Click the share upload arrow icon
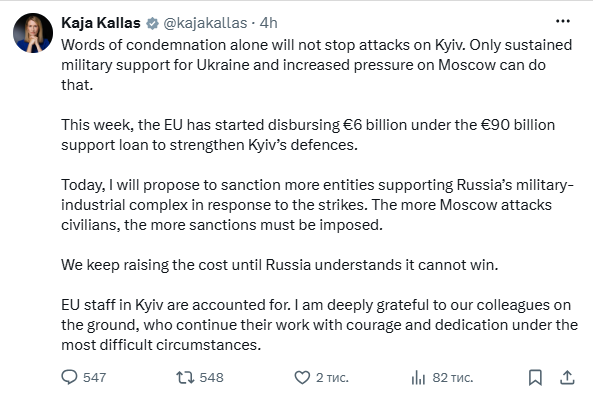 click(567, 377)
